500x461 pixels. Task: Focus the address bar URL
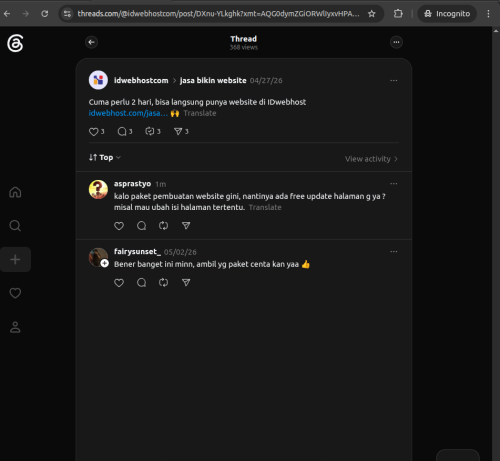click(218, 14)
